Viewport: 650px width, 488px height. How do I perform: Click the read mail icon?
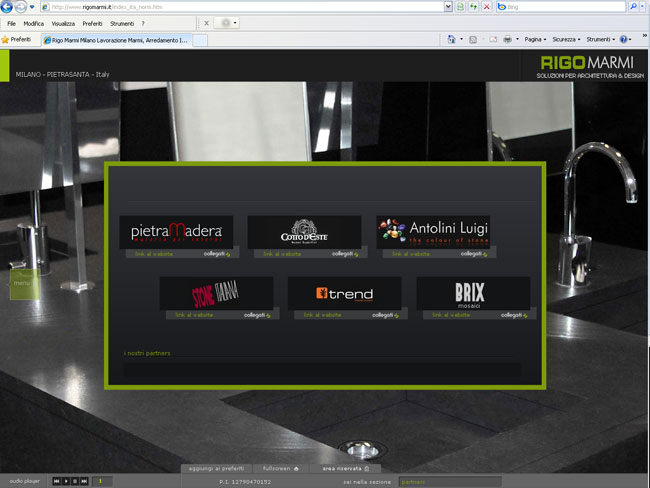(493, 39)
